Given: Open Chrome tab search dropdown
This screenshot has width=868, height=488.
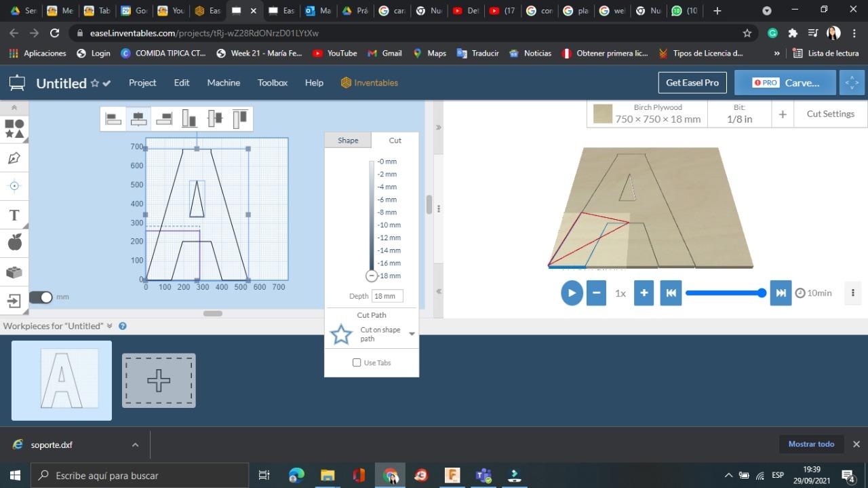Looking at the screenshot, I should click(x=767, y=11).
